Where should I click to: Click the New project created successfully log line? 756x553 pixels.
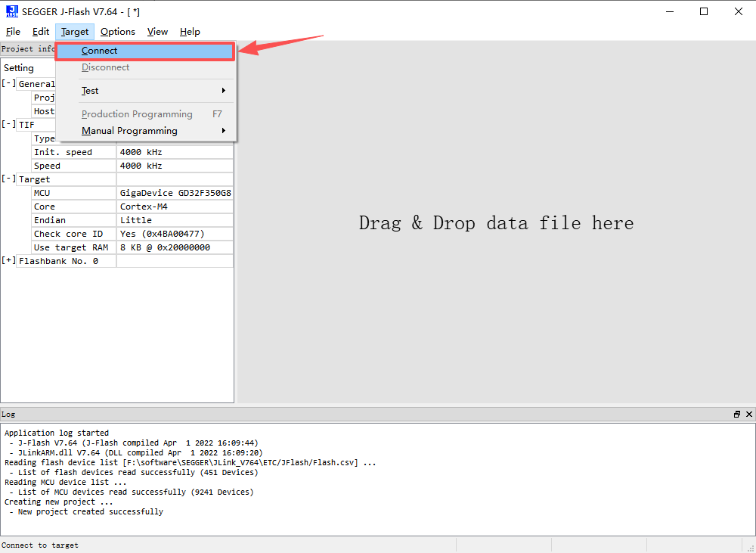(91, 511)
